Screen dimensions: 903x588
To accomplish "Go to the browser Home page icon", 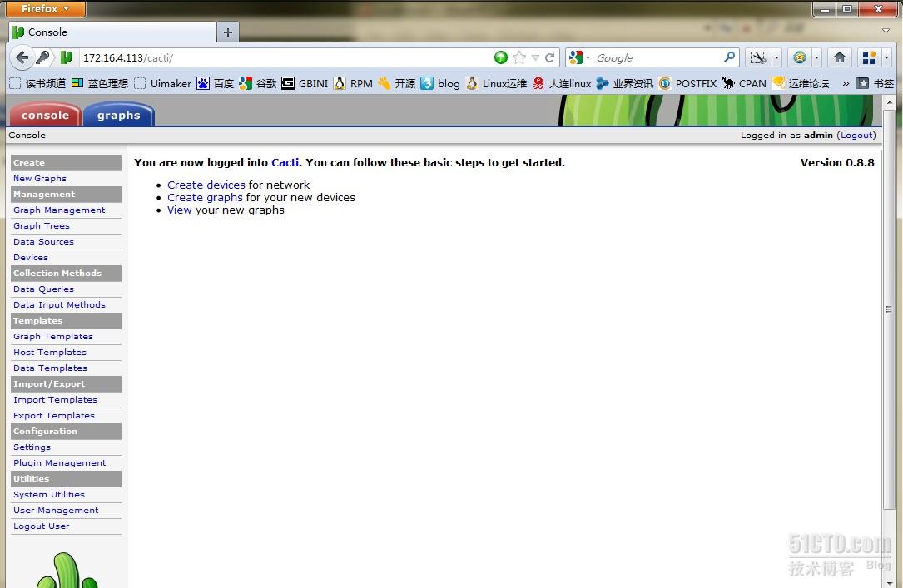I will [840, 57].
